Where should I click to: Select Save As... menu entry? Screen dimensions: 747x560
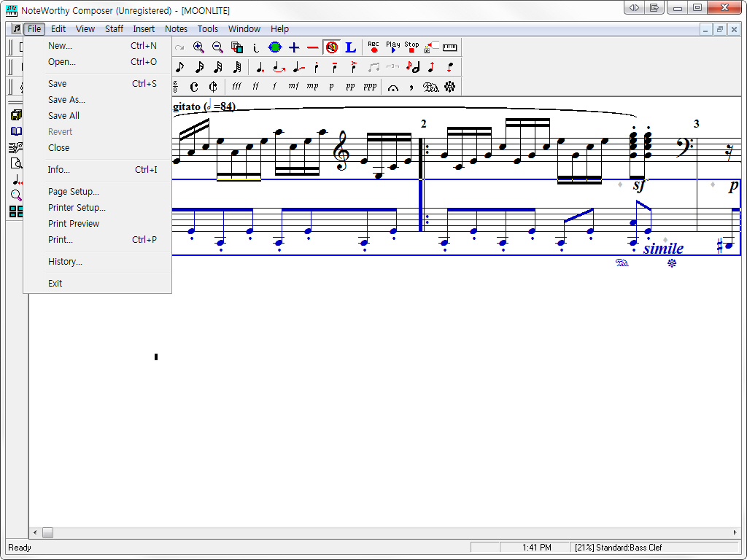tap(98, 99)
